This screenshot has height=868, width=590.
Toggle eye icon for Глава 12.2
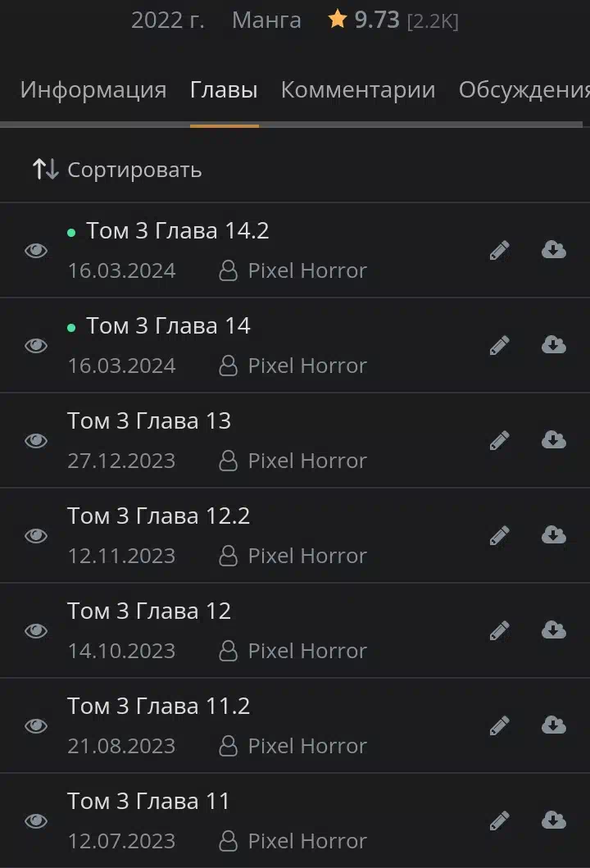click(36, 535)
